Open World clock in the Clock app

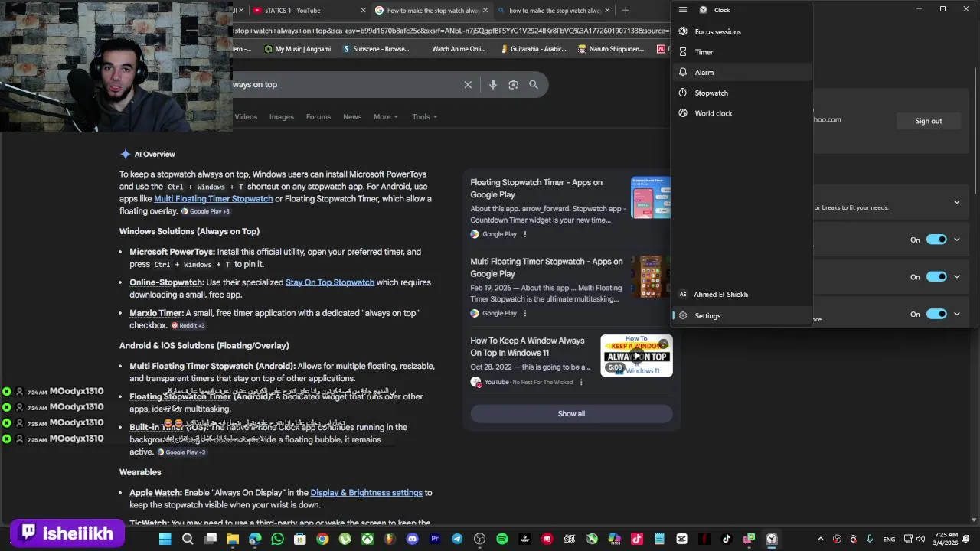click(x=741, y=113)
